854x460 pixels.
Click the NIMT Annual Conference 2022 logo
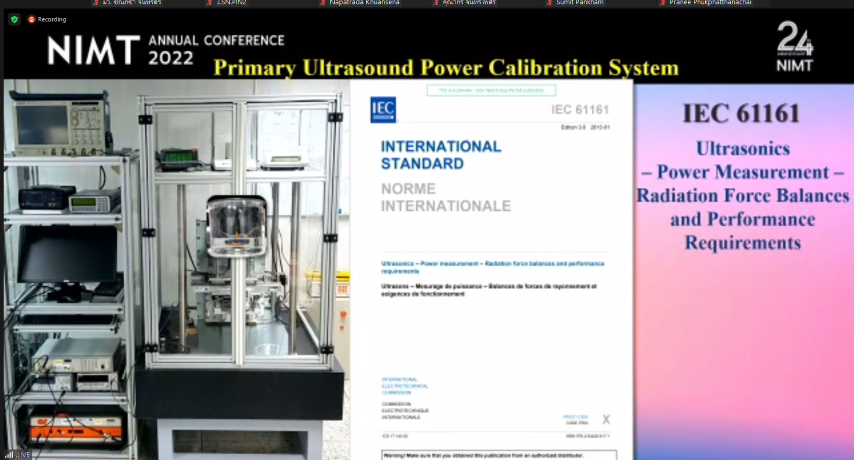(x=165, y=49)
